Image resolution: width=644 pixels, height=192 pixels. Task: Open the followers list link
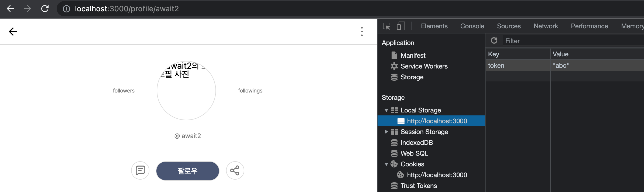tap(124, 91)
